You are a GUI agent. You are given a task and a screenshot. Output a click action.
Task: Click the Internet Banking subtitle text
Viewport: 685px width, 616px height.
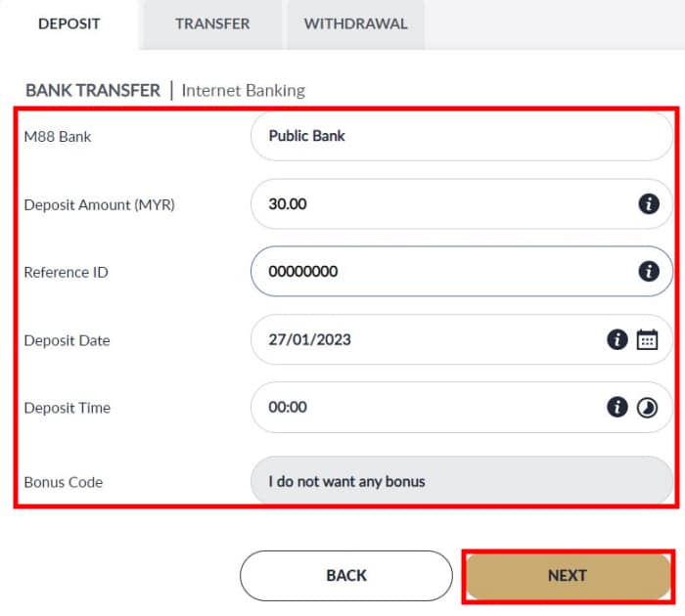point(244,90)
